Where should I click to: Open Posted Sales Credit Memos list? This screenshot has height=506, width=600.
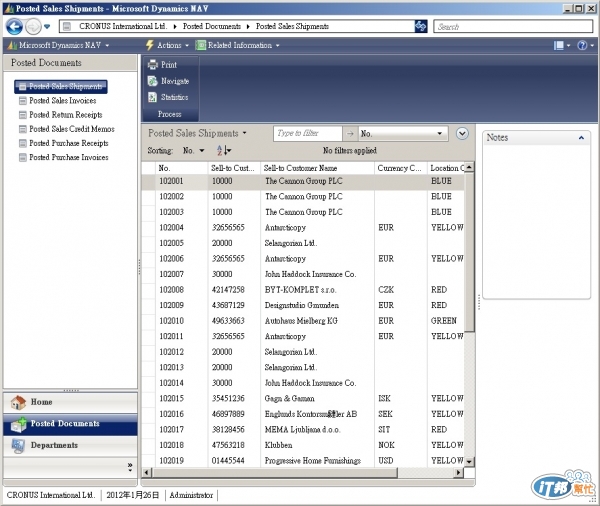point(67,129)
